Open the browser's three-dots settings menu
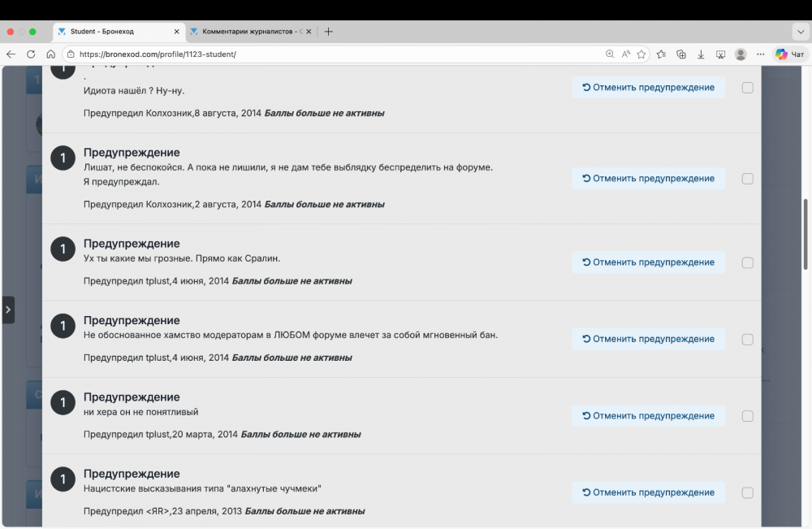 coord(760,54)
